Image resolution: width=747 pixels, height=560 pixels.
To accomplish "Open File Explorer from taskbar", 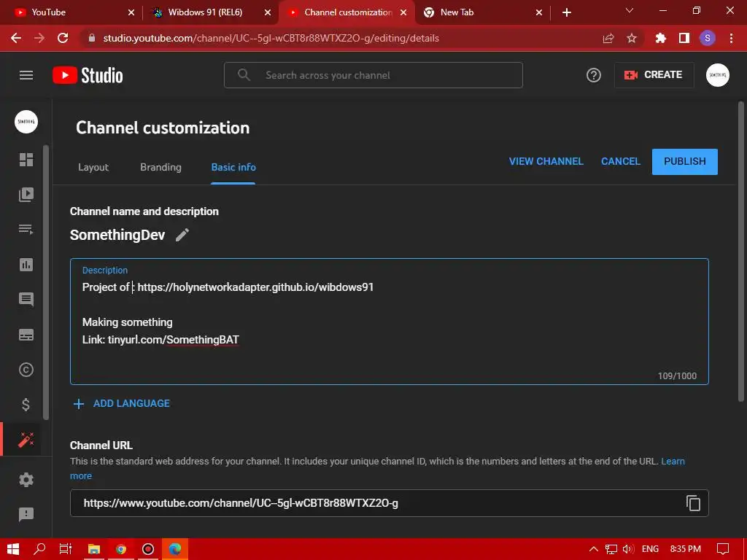I will click(94, 549).
